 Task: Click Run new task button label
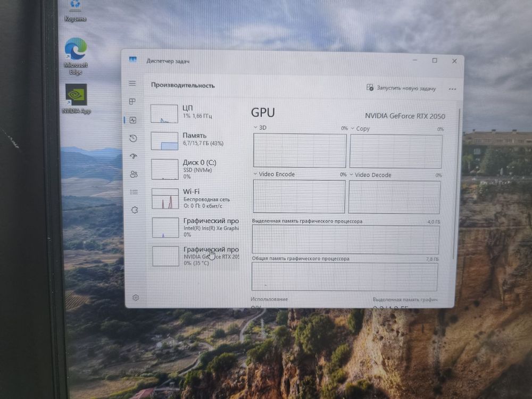[406, 88]
